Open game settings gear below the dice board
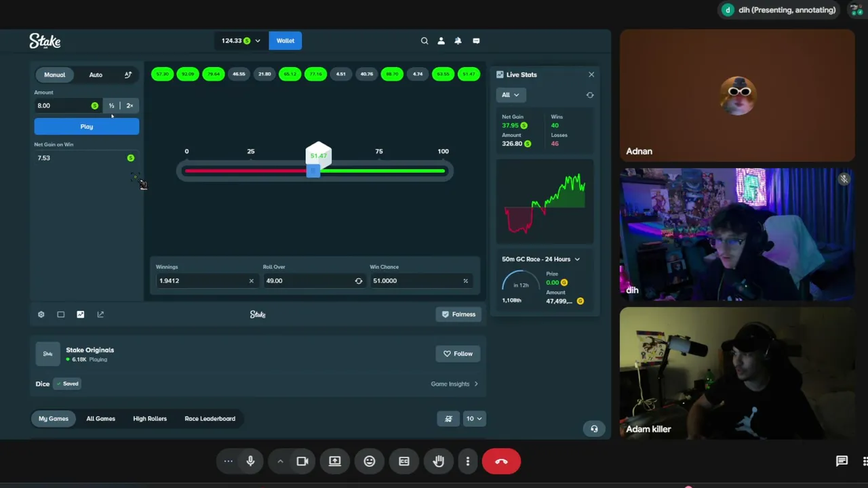Viewport: 868px width, 488px height. point(41,314)
